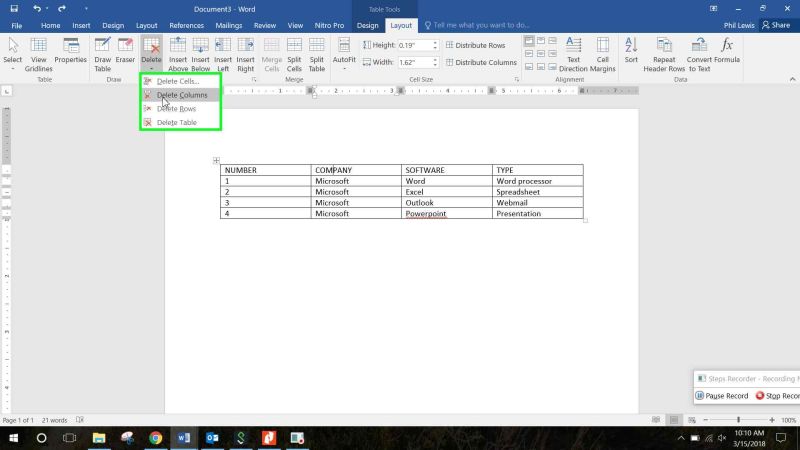Switch to the Mailings tab
The height and width of the screenshot is (450, 800).
point(229,26)
